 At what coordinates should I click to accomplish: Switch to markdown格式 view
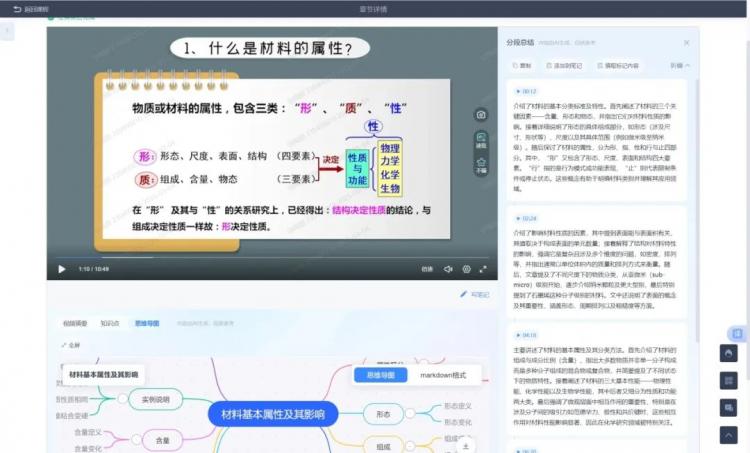[443, 375]
